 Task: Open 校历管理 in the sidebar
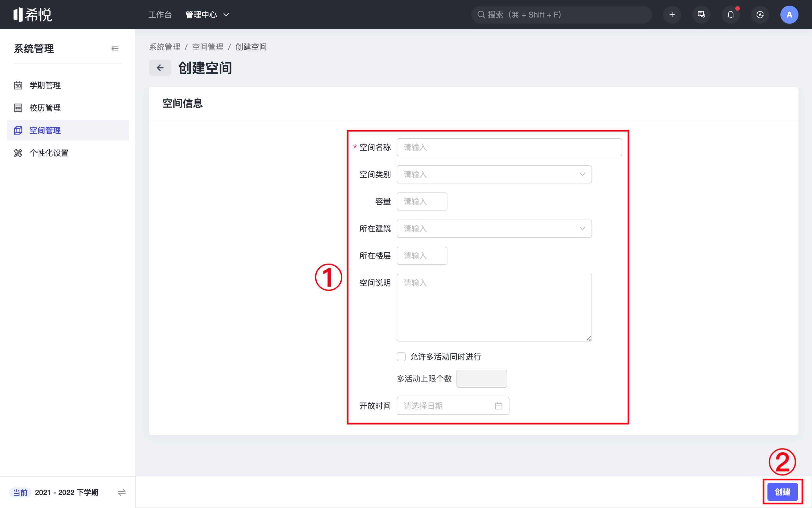pos(68,108)
